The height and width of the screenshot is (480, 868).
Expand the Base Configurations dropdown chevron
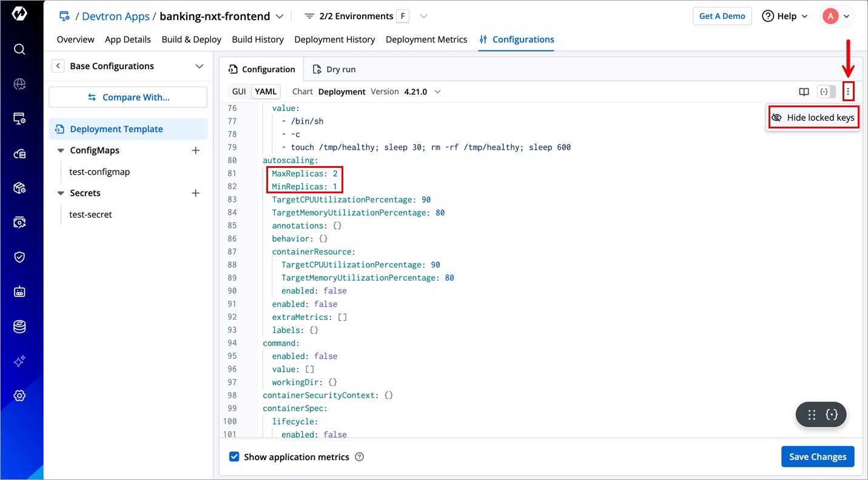199,66
